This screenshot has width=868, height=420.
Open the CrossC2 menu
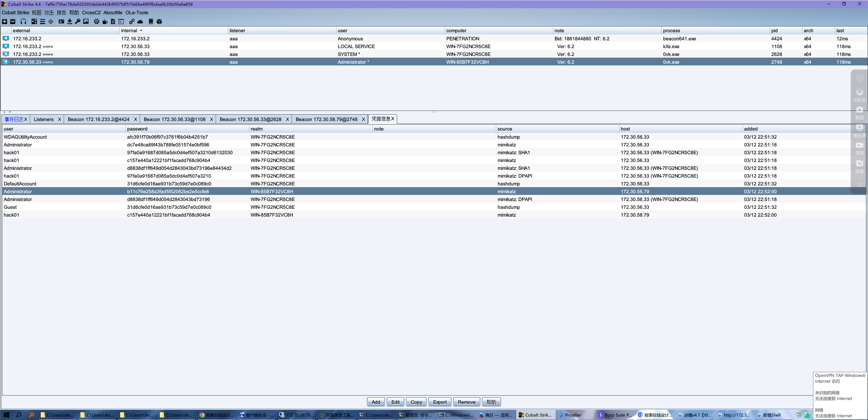[x=91, y=13]
